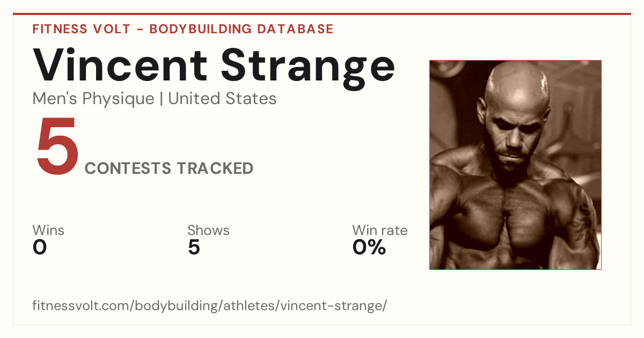Open the fitnessvolt.com athlete URL link
The image size is (644, 338).
click(x=210, y=306)
